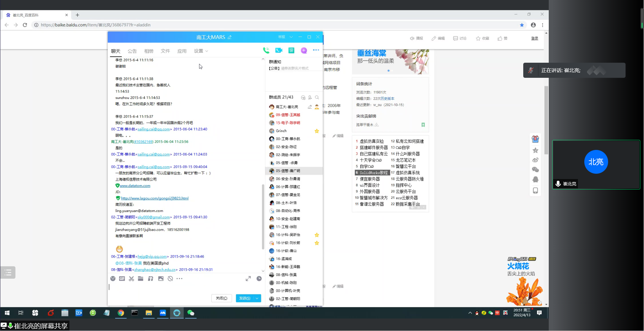The image size is (644, 331).
Task: Open the arrow beside 发送(S) button
Action: coord(257,298)
